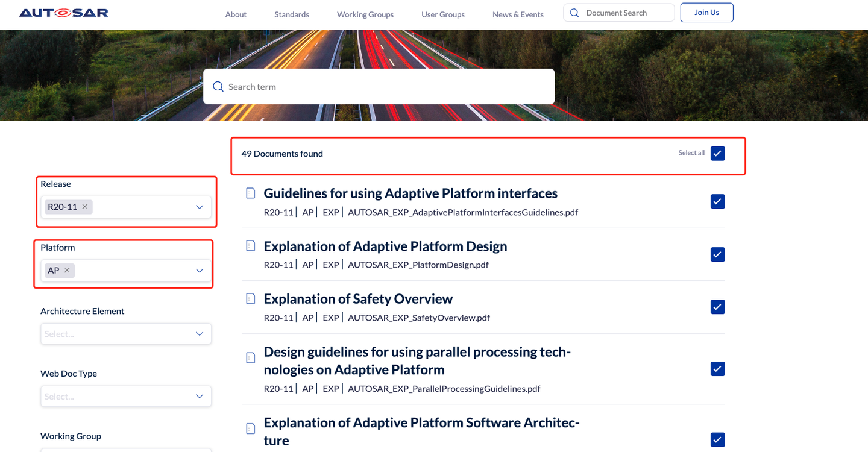Remove the R20-11 release filter tag

(x=85, y=207)
